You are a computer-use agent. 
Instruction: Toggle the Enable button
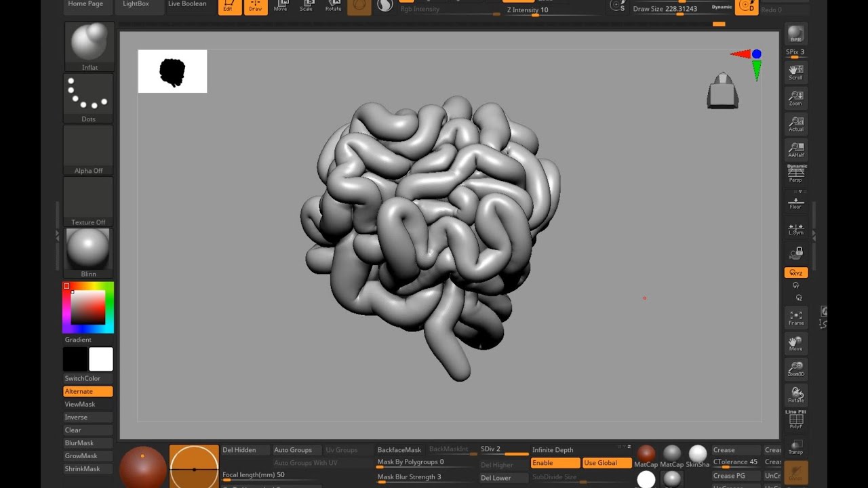tap(555, 463)
